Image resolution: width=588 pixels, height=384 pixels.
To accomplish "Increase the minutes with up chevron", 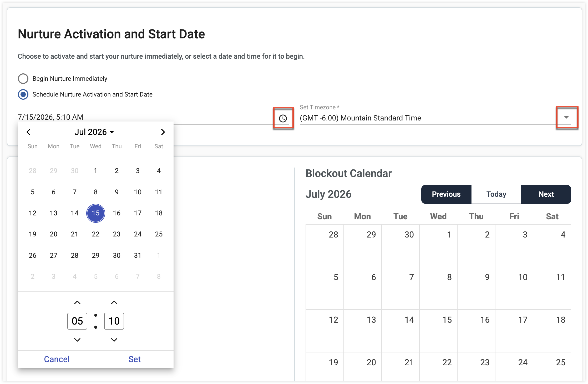I will (114, 302).
